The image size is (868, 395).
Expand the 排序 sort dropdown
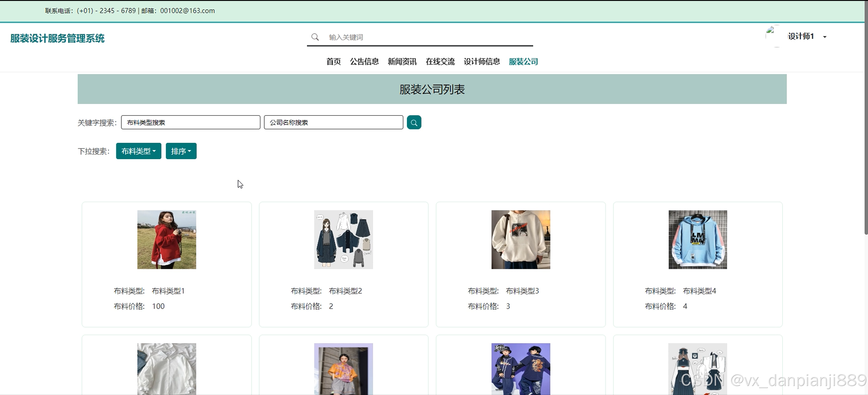(x=181, y=151)
